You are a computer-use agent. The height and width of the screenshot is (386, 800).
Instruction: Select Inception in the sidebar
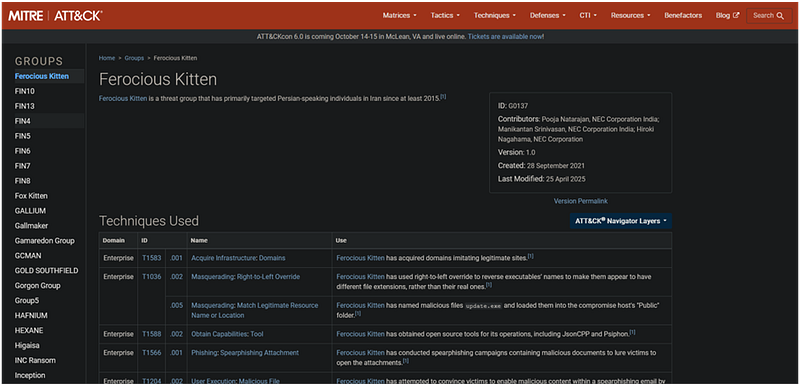[30, 375]
